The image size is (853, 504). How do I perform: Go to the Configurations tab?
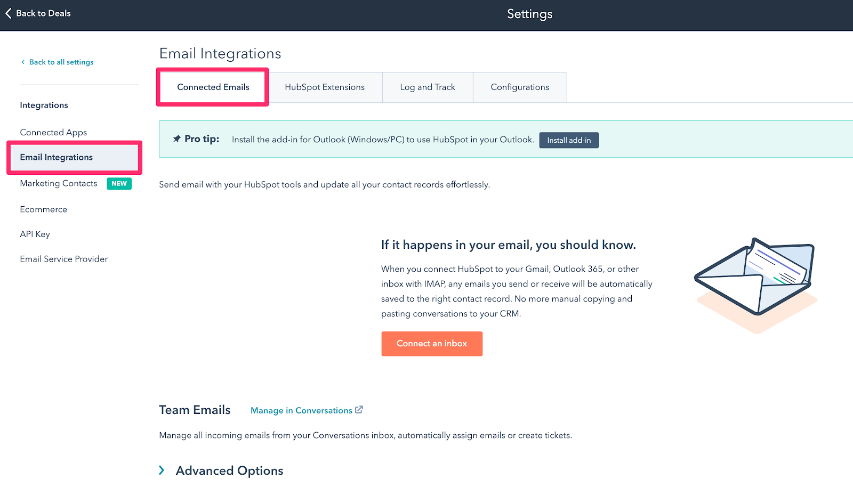[519, 87]
